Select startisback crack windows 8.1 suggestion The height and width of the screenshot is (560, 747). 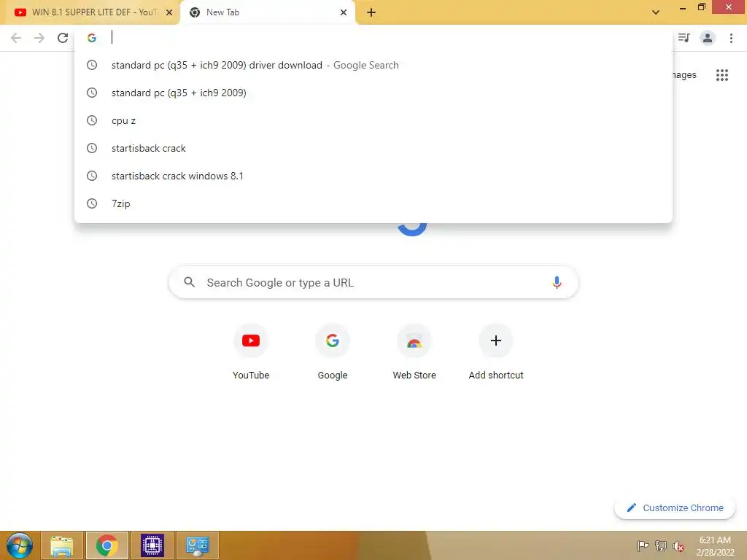click(x=373, y=176)
